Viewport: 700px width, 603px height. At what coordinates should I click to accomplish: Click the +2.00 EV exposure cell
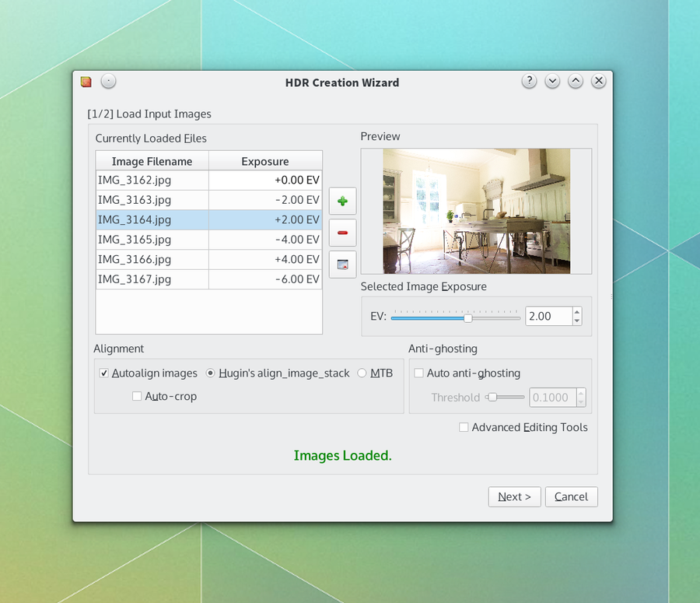pyautogui.click(x=265, y=219)
